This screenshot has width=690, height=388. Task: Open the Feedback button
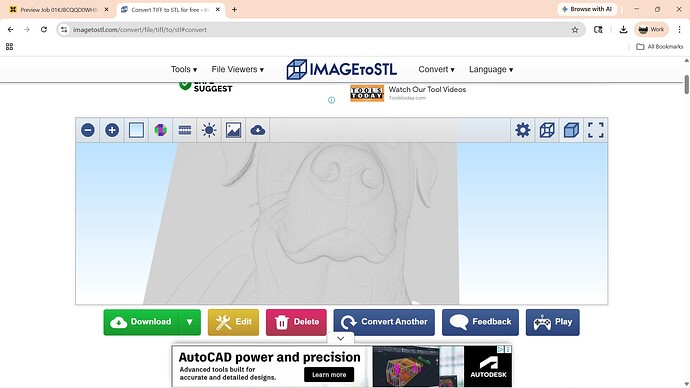pyautogui.click(x=481, y=322)
